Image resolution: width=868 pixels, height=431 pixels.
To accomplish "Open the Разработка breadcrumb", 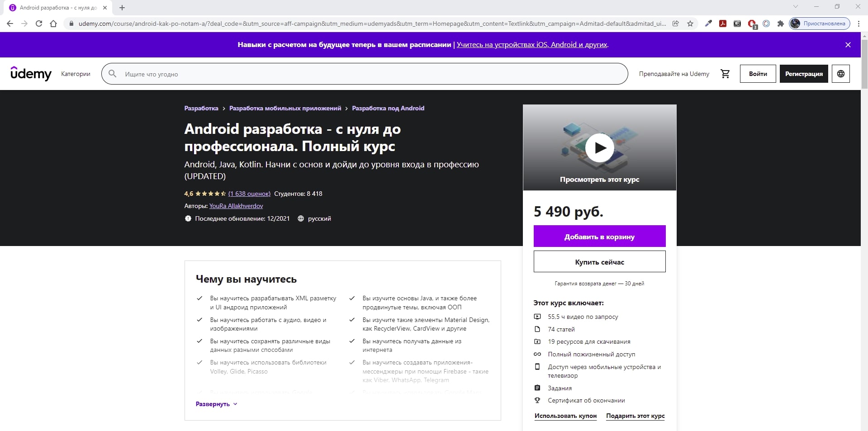I will [201, 108].
